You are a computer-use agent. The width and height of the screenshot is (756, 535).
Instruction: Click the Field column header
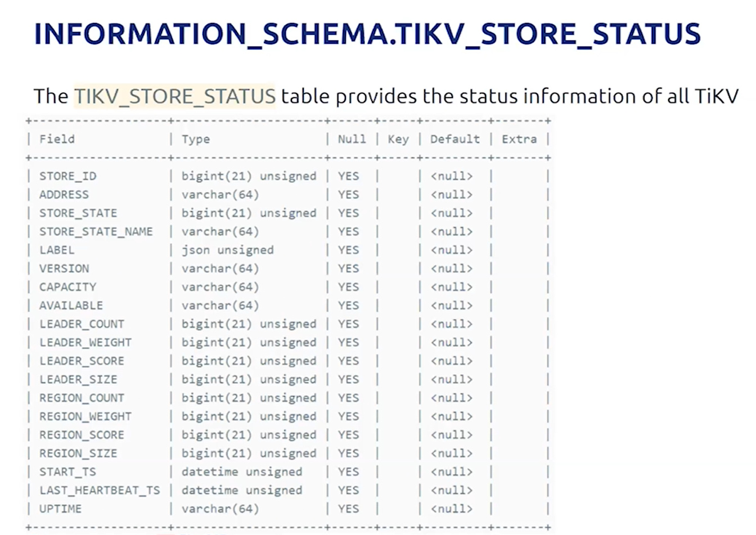(57, 139)
